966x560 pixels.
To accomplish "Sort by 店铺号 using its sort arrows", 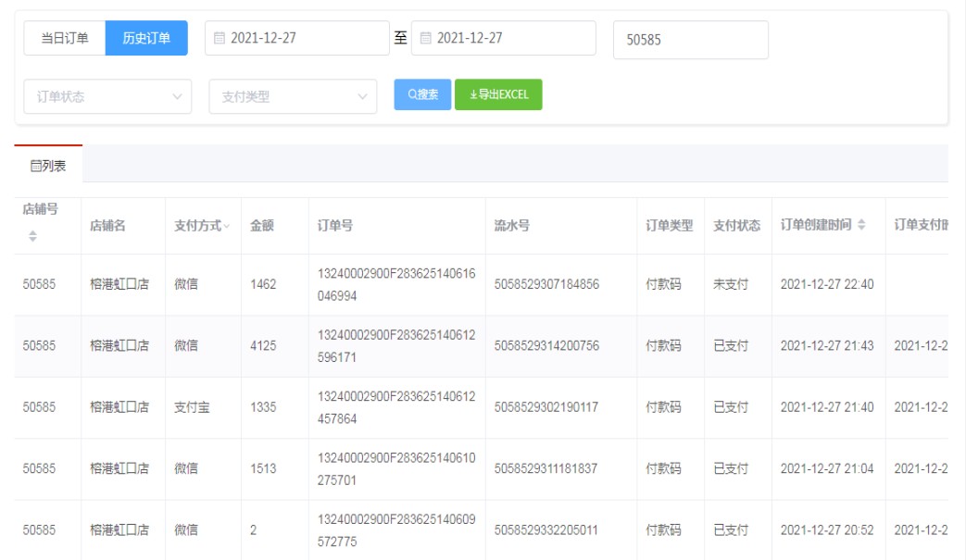I will [33, 237].
